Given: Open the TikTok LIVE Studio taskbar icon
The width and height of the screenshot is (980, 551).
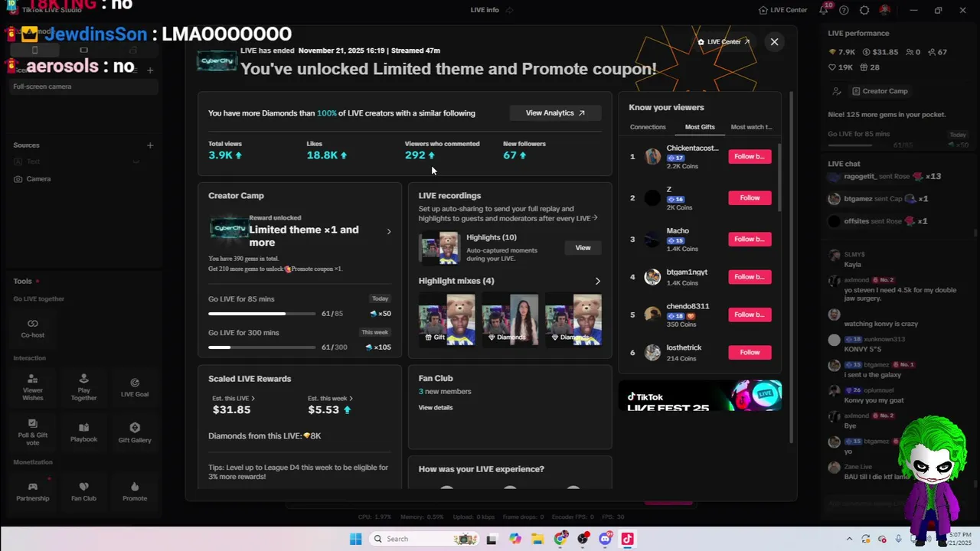Looking at the screenshot, I should coord(627,539).
